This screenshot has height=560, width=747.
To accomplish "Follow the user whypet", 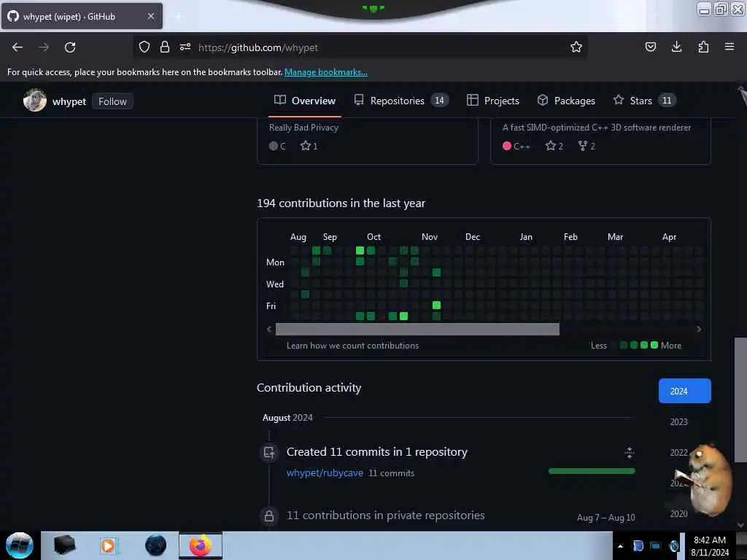I will (x=112, y=101).
